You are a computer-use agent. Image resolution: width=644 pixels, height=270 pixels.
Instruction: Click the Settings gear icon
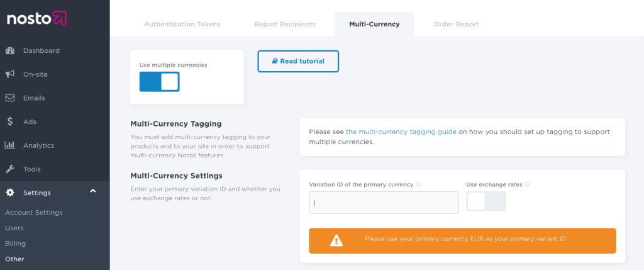coord(10,193)
